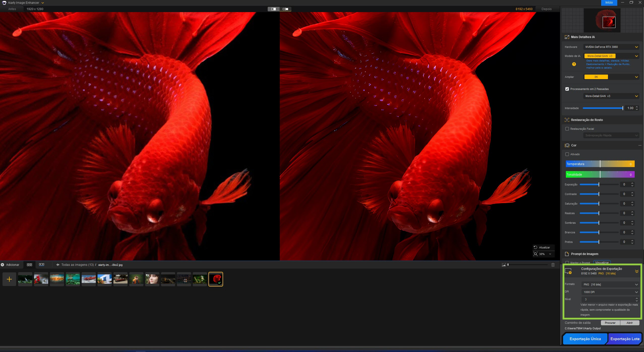Click the Atualizar refresh icon
The width and height of the screenshot is (644, 352).
coord(536,247)
